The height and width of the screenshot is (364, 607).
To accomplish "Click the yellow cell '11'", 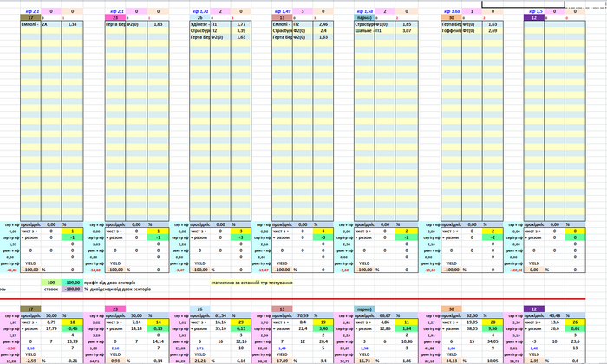I will (x=407, y=322).
